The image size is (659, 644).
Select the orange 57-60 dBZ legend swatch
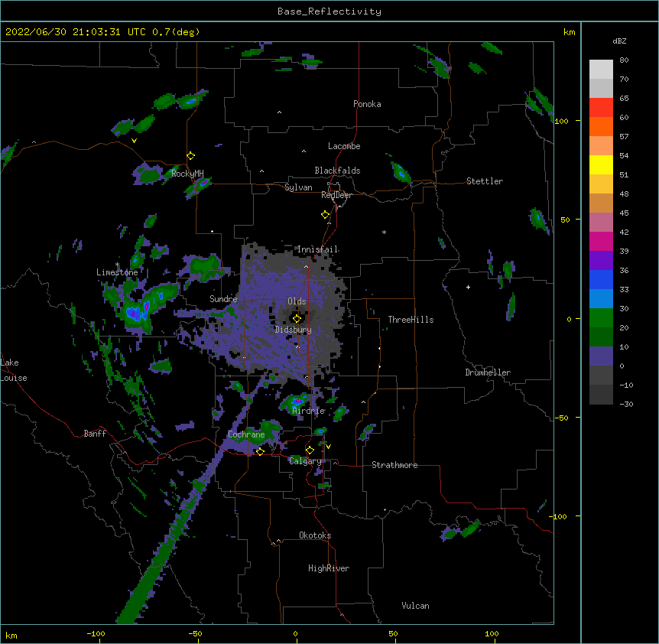(x=601, y=126)
